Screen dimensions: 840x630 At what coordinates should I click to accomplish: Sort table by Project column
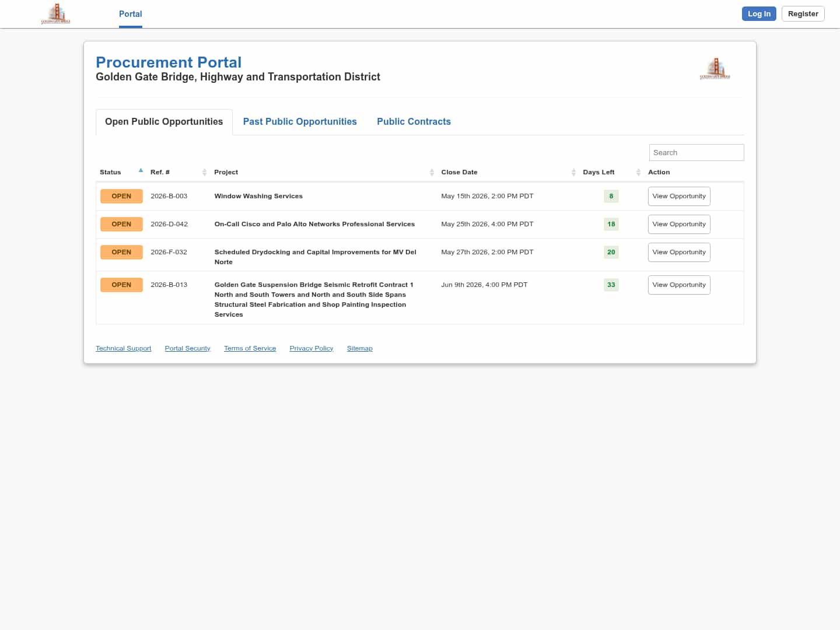[324, 172]
